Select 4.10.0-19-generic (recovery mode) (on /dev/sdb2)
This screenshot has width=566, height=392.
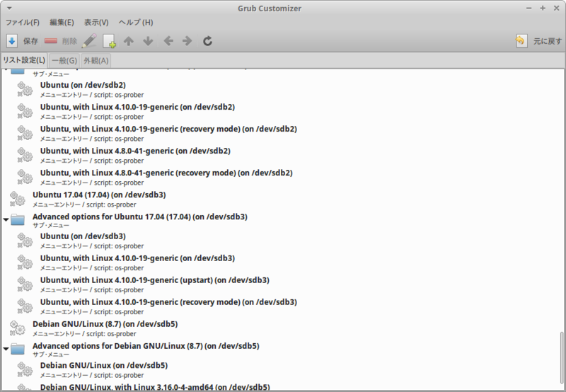pyautogui.click(x=168, y=129)
